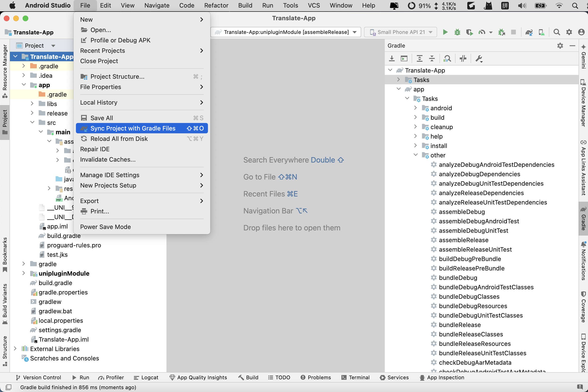Expand all nodes in Gradle tree
This screenshot has width=588, height=392.
[420, 58]
